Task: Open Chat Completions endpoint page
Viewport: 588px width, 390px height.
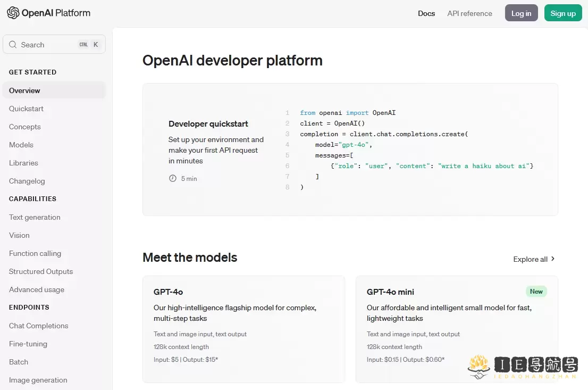Action: (x=39, y=326)
